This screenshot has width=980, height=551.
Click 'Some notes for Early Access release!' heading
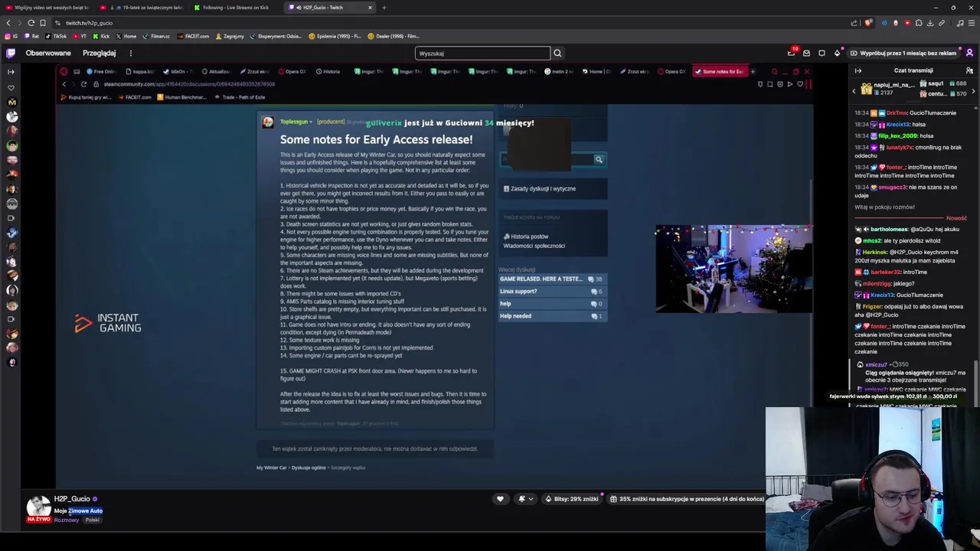click(x=376, y=139)
